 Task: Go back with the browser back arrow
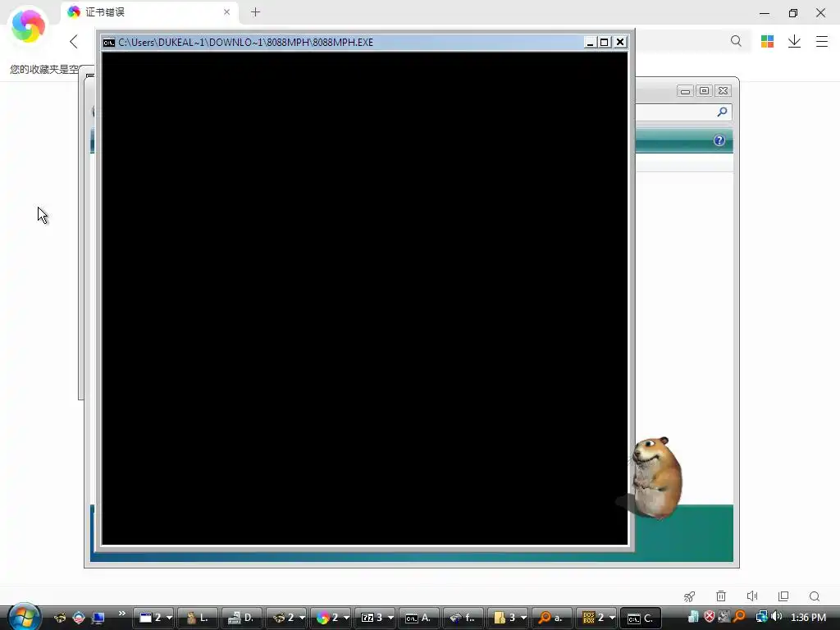[74, 41]
